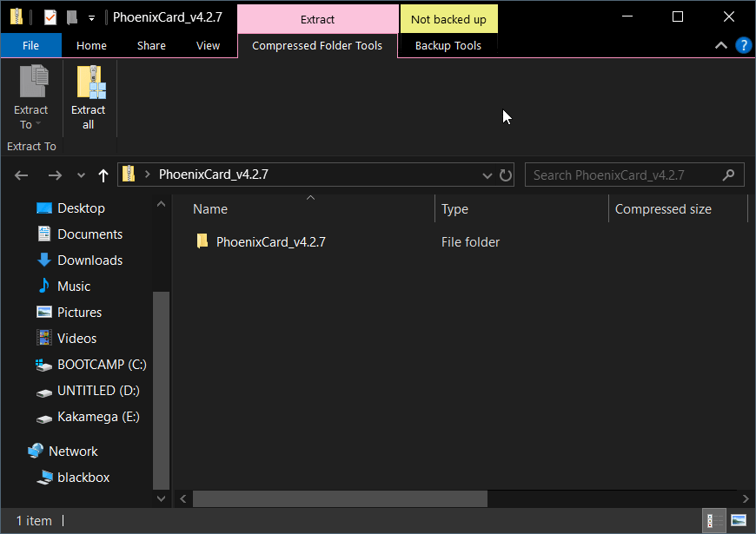Open recent locations dropdown arrow

[x=81, y=175]
